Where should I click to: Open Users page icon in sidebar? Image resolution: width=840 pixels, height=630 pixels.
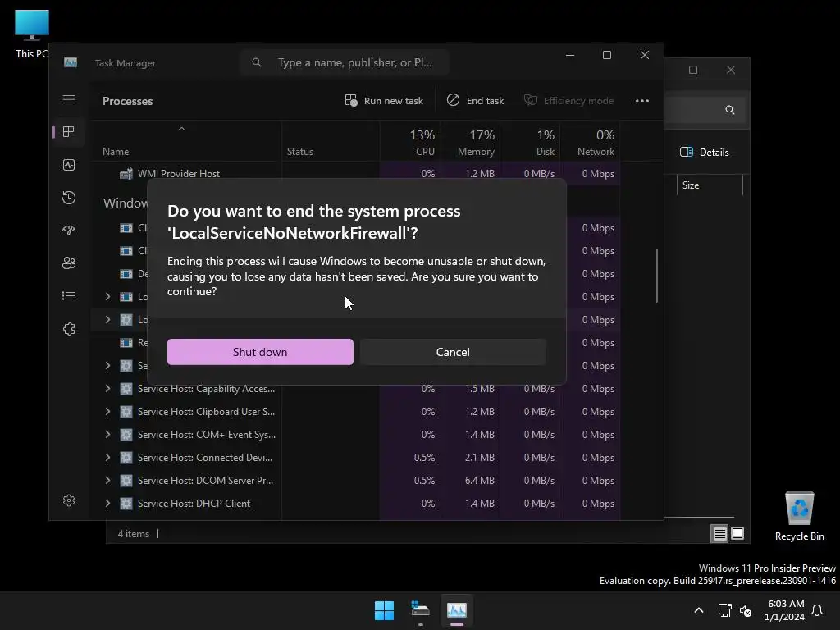69,263
